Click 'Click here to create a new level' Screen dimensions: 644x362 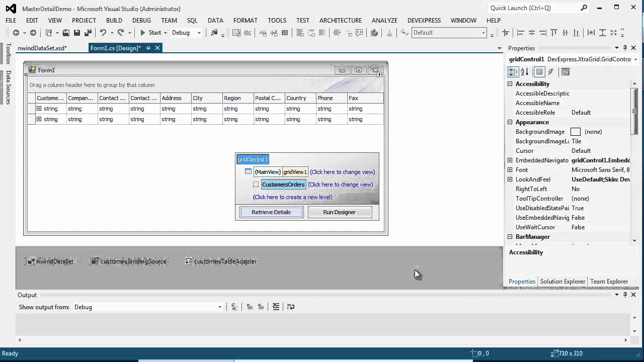[x=292, y=197]
